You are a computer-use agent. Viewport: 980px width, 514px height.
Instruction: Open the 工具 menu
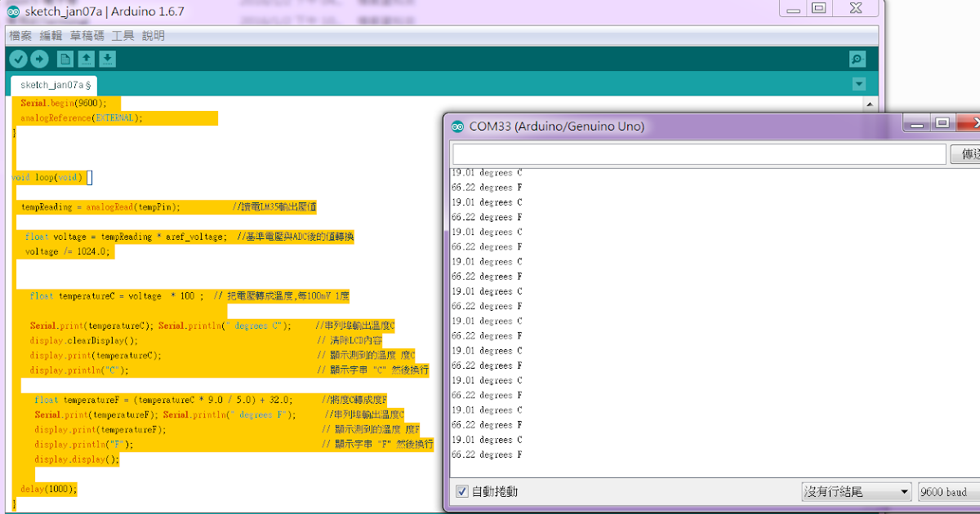(x=123, y=36)
